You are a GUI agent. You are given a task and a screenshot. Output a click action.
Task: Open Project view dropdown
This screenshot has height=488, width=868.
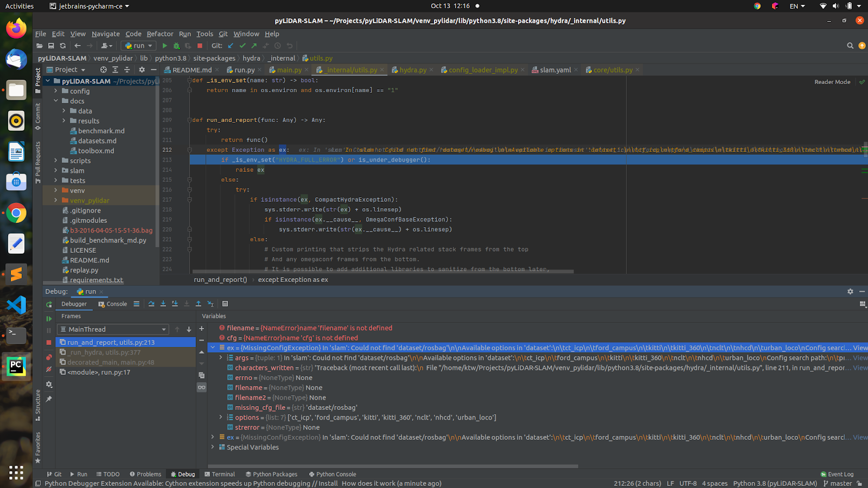tap(66, 70)
